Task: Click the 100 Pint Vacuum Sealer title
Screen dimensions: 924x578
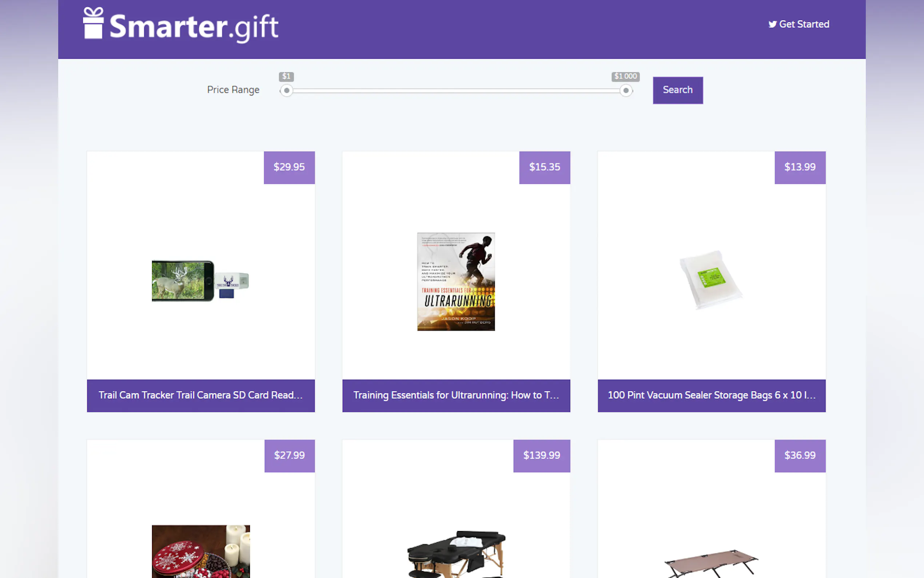Action: (x=711, y=395)
